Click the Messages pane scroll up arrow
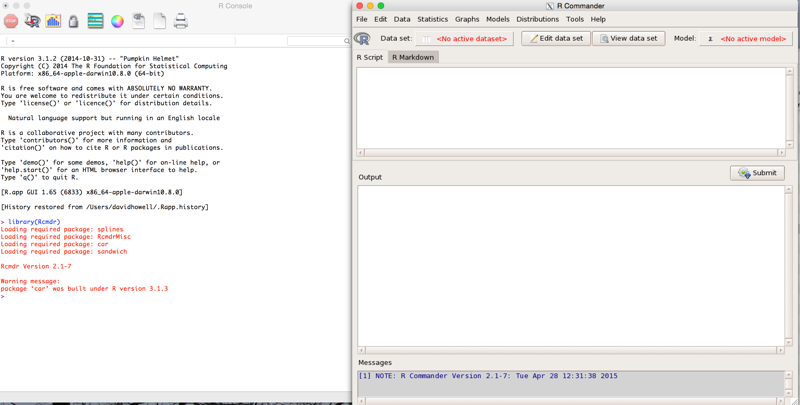Image resolution: width=800 pixels, height=405 pixels. [x=789, y=375]
